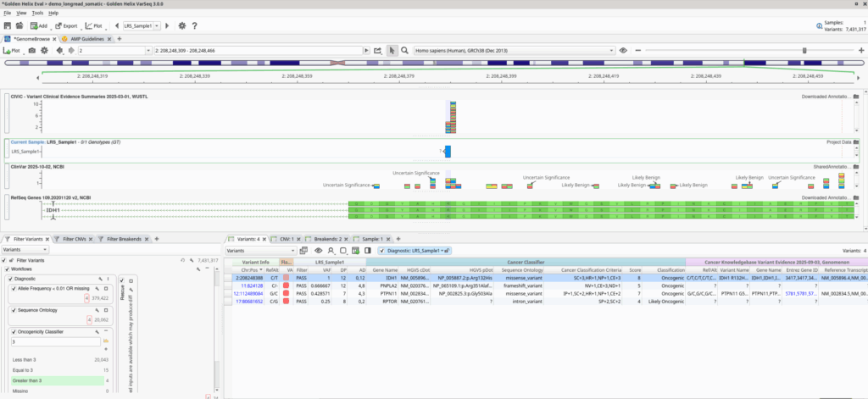Click the add-column table icon
Image resolution: width=868 pixels, height=399 pixels.
point(355,250)
